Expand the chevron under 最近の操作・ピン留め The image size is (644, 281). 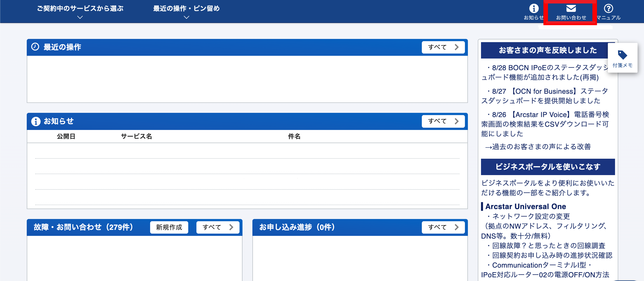[186, 18]
